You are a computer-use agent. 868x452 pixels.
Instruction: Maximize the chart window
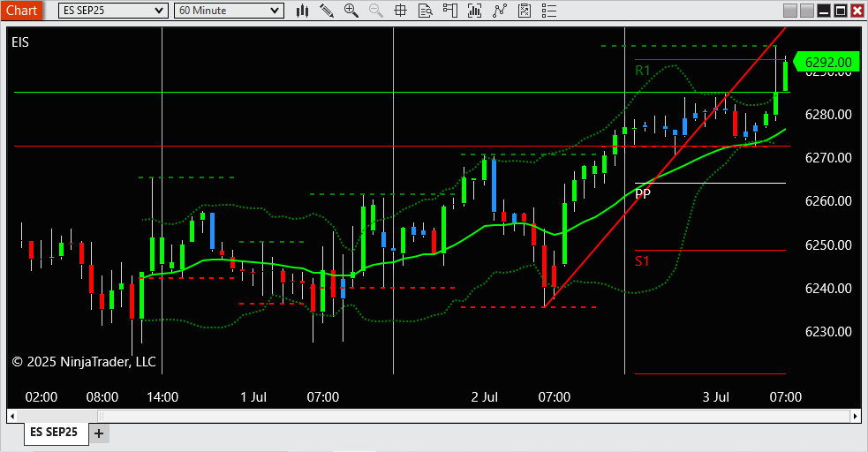(x=841, y=11)
